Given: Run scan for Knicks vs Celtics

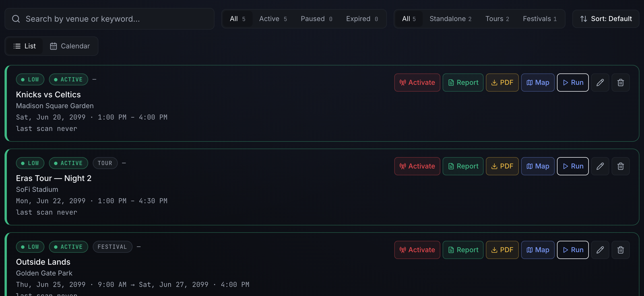Looking at the screenshot, I should pos(573,83).
